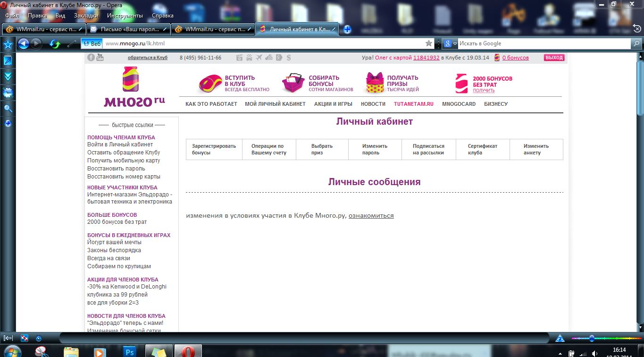Screen dimensions: 644x357
Task: Open Photoshop from the taskbar
Action: 129,351
